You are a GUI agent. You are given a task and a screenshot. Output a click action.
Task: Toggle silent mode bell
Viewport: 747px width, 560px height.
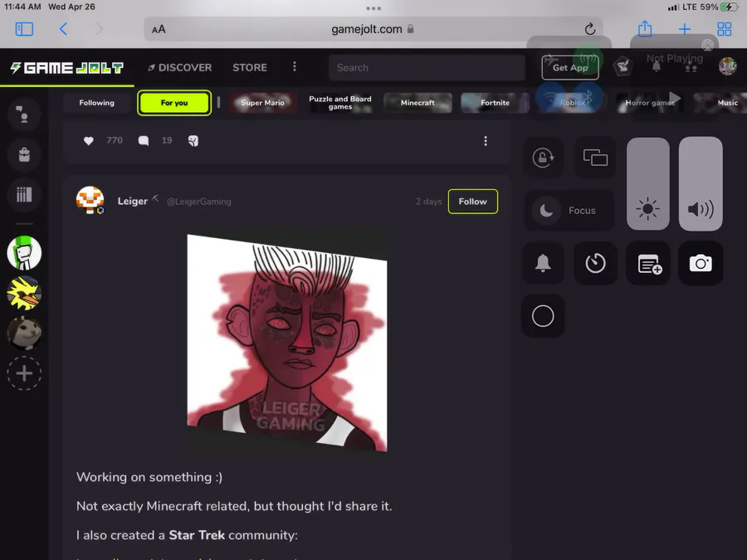coord(543,263)
